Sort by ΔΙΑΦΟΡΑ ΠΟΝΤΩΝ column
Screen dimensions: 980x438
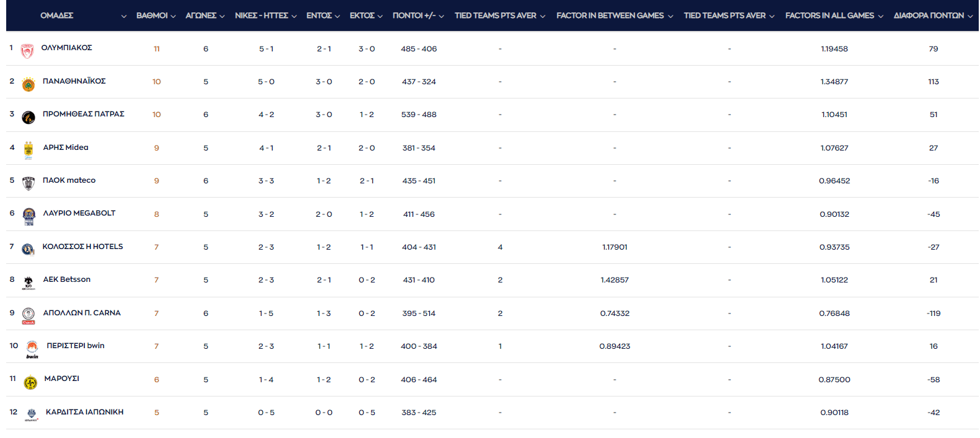coord(932,15)
